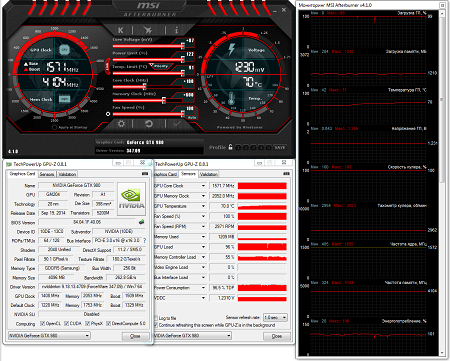Viewport: 450px width, 361px height.
Task: Click the GPU chip icon in GPU Clock gauge
Action: (x=64, y=50)
